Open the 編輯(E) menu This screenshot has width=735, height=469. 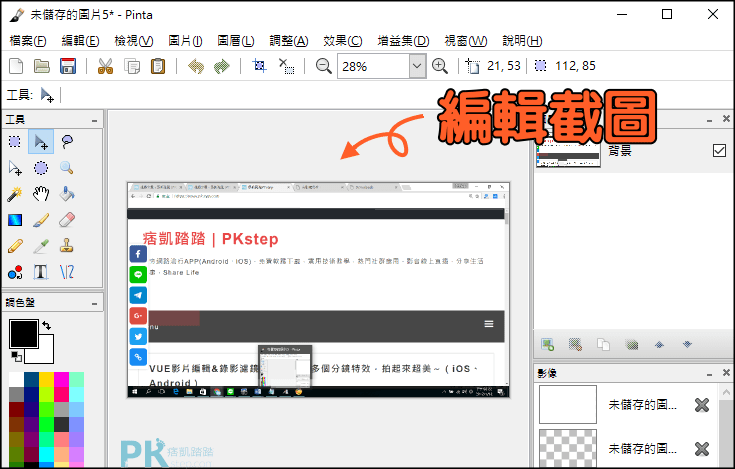[x=81, y=41]
